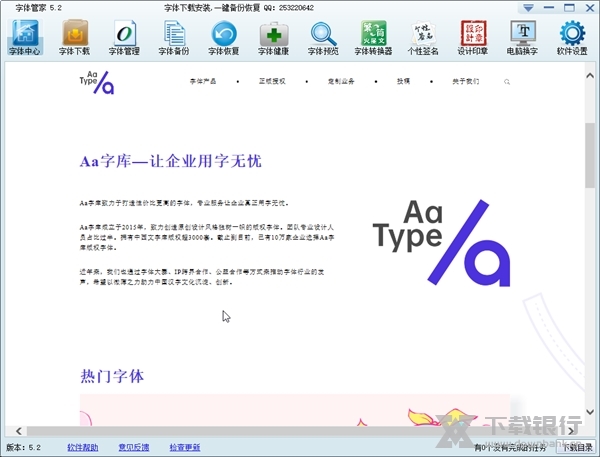Screen dimensions: 600x457
Task: Click the 检查更新 check update link
Action: (185, 447)
